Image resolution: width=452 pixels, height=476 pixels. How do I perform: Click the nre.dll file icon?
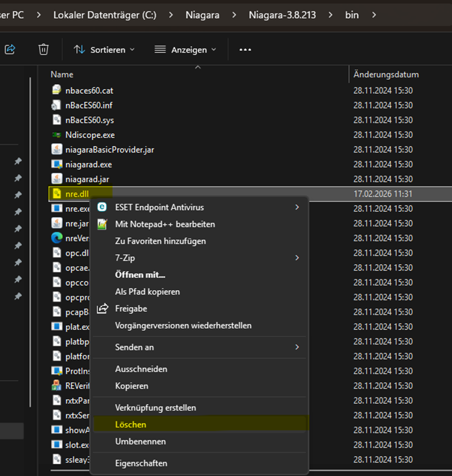(56, 194)
